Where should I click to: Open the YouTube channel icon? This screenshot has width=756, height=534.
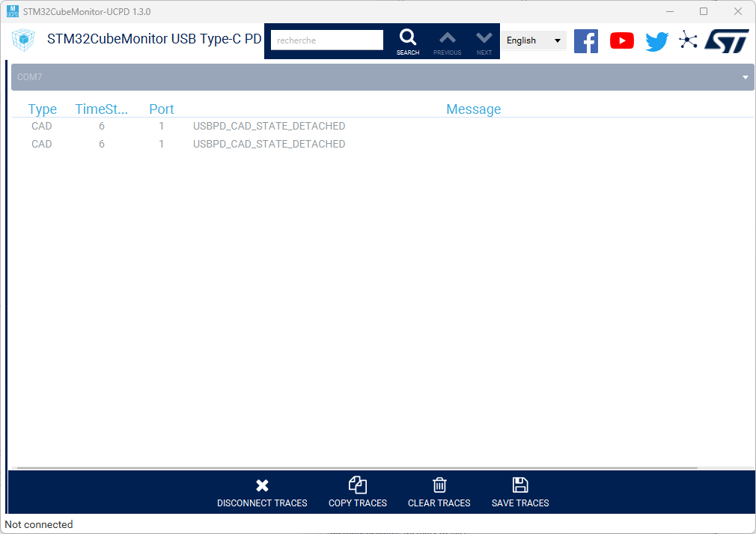click(621, 40)
